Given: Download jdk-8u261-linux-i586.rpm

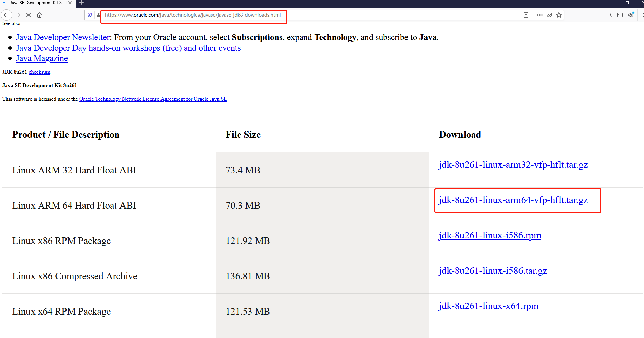Looking at the screenshot, I should (x=490, y=235).
